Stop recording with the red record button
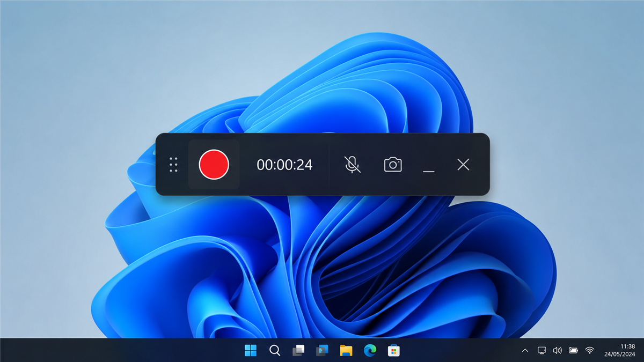This screenshot has width=644, height=362. 214,165
